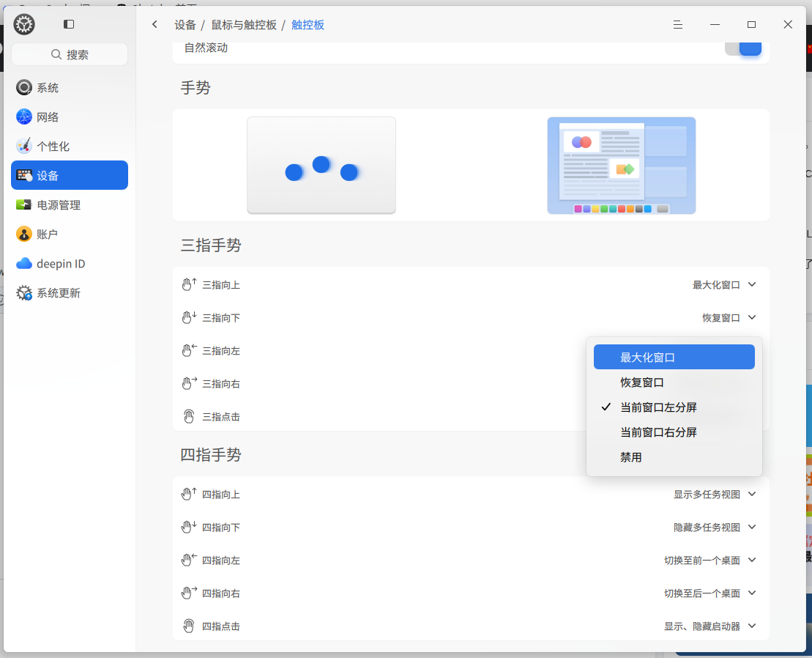
Task: Click the 网络 globe icon in sidebar
Action: 24,117
